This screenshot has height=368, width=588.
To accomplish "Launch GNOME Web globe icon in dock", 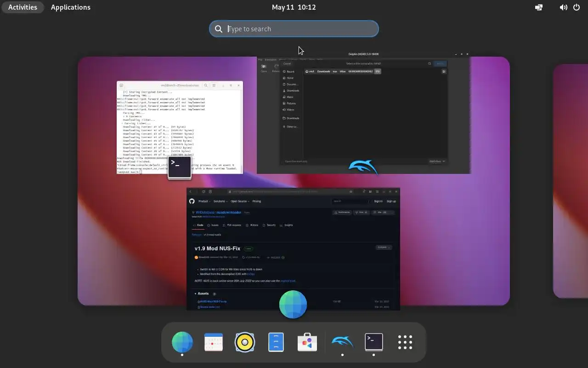I will coord(182,342).
